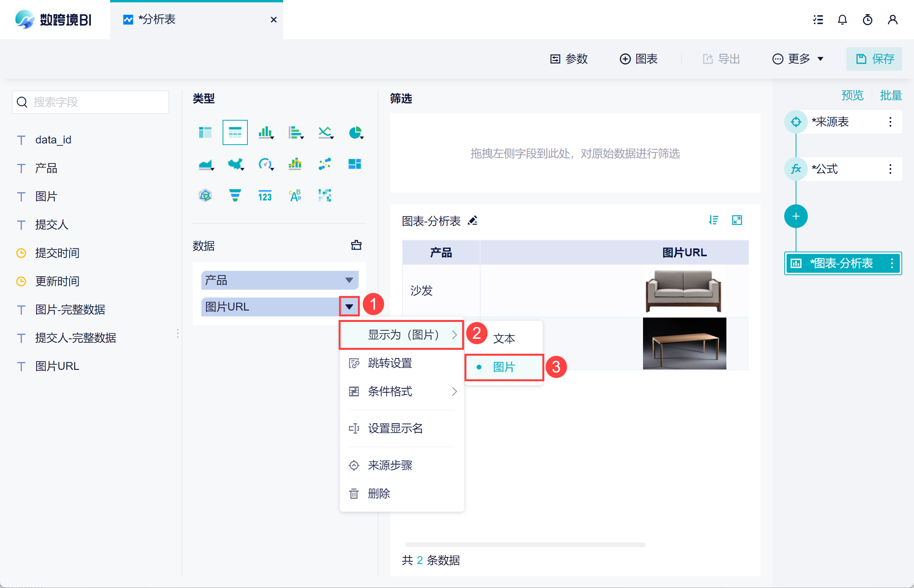Choose the funnel chart type icon
The image size is (914, 588).
point(235,195)
